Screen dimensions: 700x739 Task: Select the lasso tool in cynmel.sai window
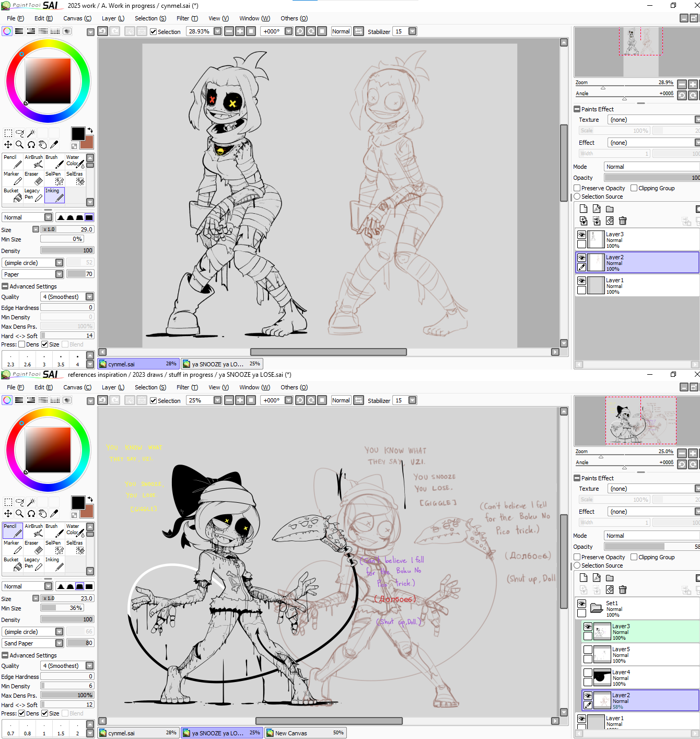(19, 133)
